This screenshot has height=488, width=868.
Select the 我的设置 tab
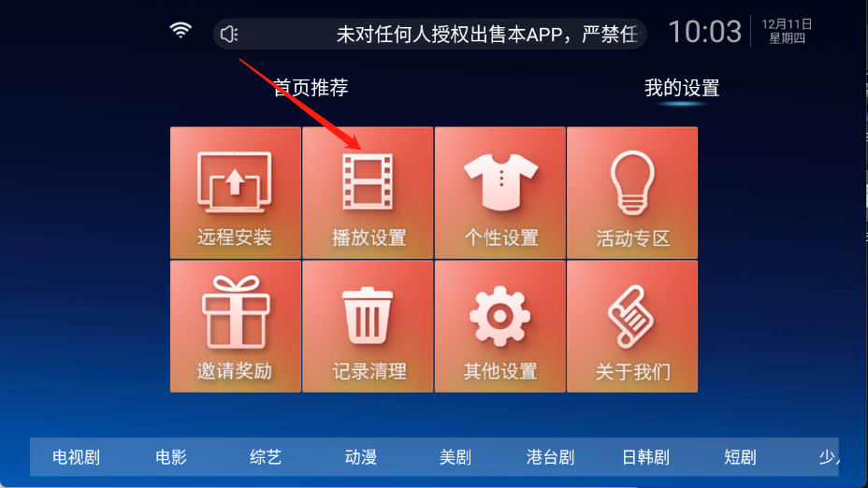(682, 88)
